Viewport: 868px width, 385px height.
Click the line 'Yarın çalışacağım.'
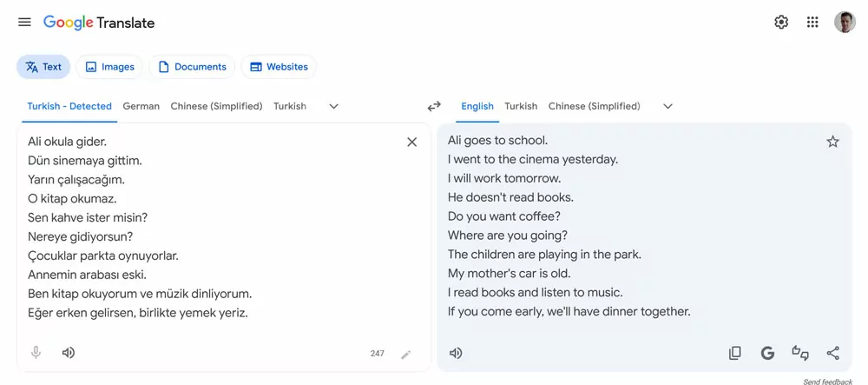pos(76,180)
